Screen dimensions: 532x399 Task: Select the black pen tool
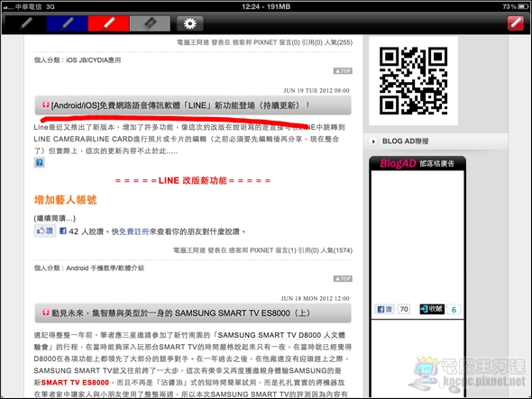pyautogui.click(x=26, y=23)
